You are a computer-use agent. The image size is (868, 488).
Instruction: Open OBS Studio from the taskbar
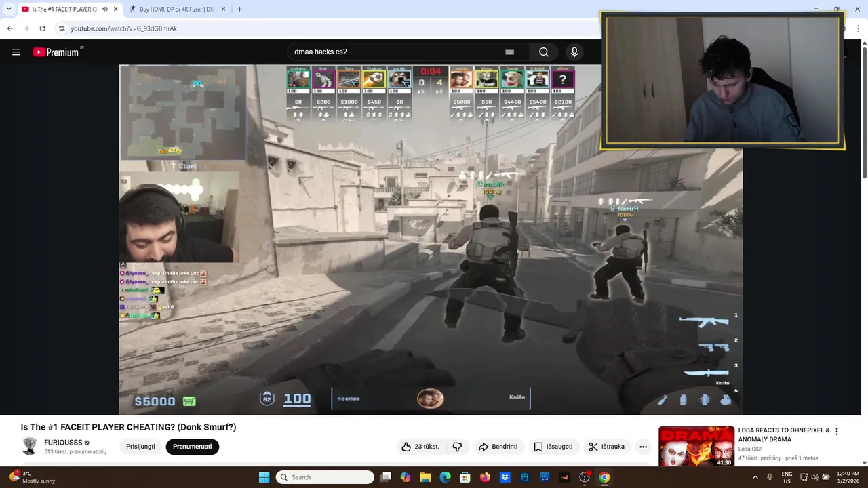tap(585, 477)
